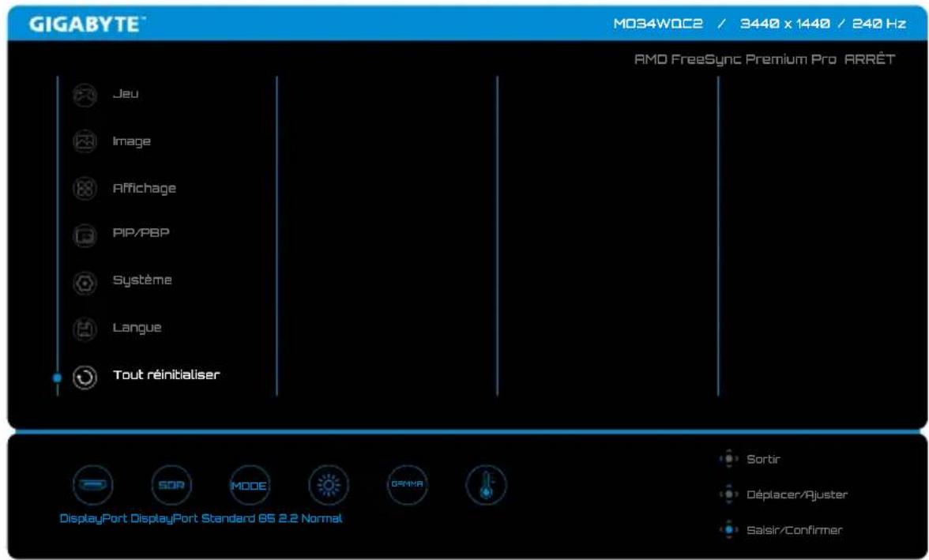The image size is (929, 560).
Task: Open the Système menu
Action: [142, 280]
